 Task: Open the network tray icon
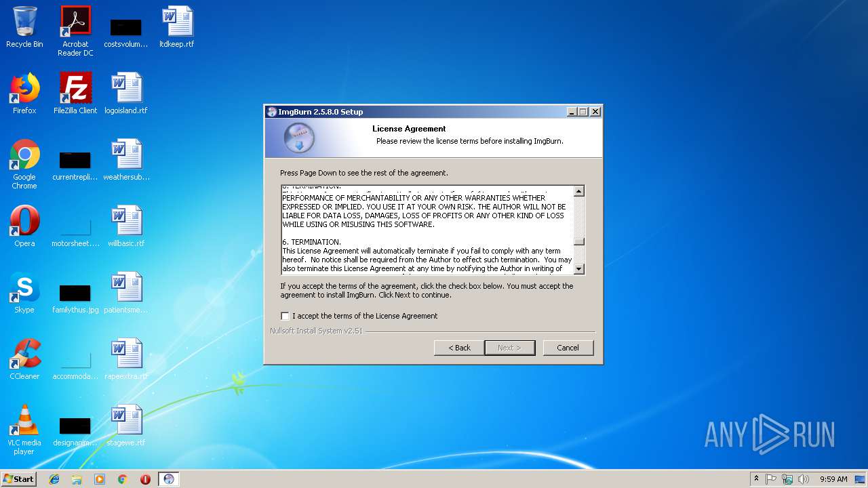coord(787,479)
